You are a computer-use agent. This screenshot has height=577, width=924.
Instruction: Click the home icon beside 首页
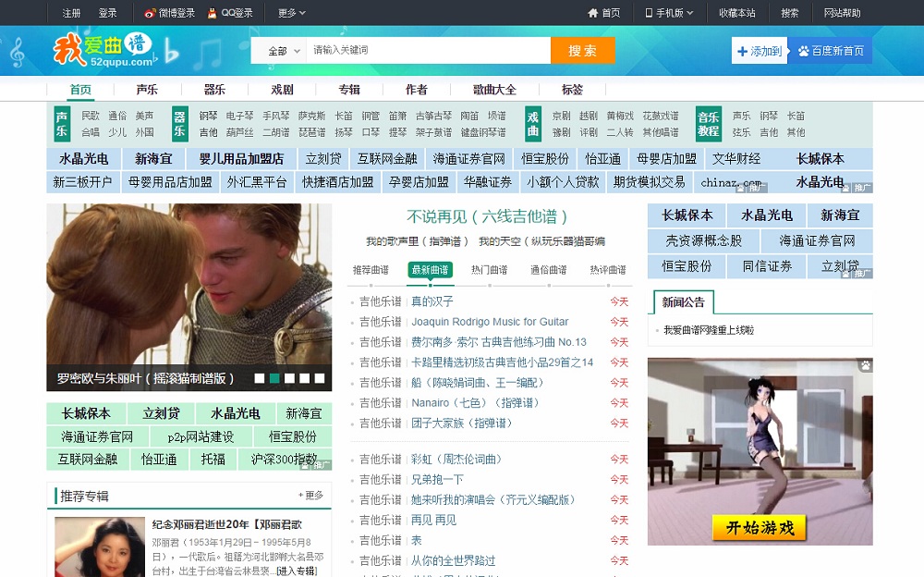(593, 13)
